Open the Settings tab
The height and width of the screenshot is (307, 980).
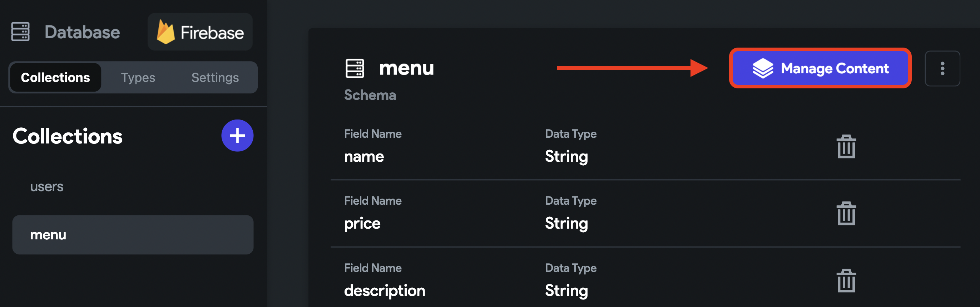coord(215,77)
